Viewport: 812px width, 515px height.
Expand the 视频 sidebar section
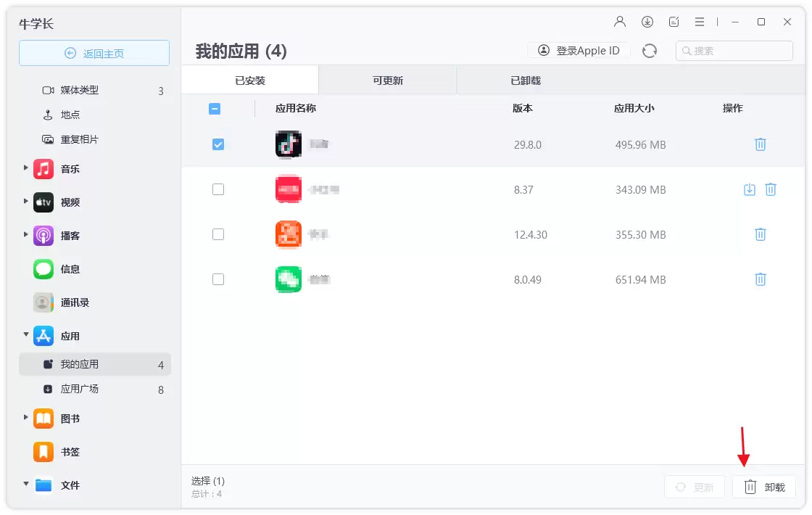(25, 201)
